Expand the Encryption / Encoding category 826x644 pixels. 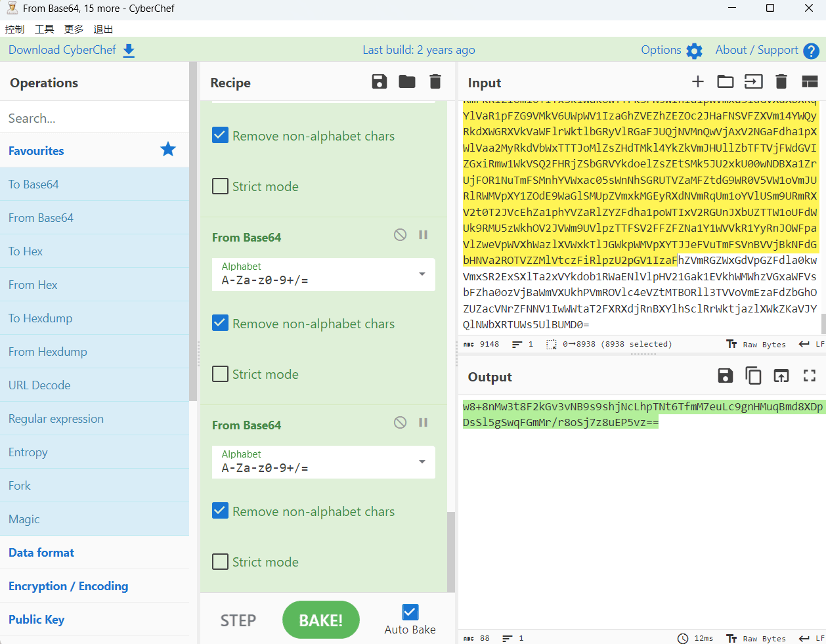point(68,586)
